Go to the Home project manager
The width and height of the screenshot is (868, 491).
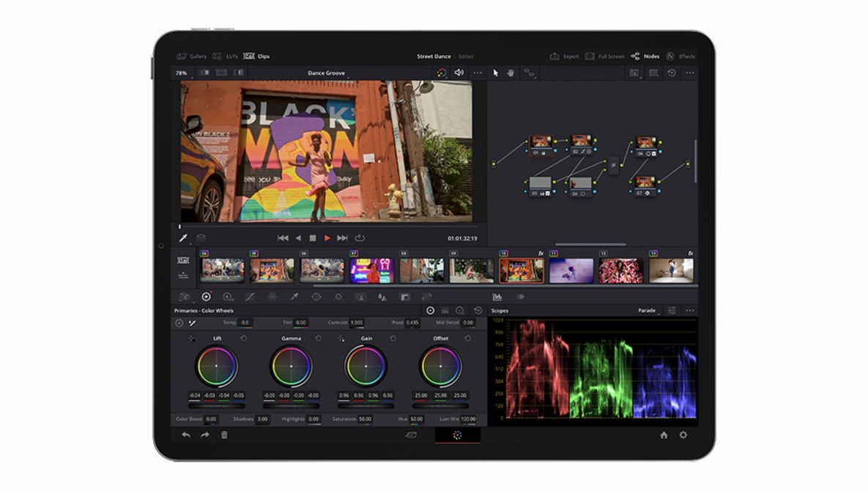pos(664,435)
